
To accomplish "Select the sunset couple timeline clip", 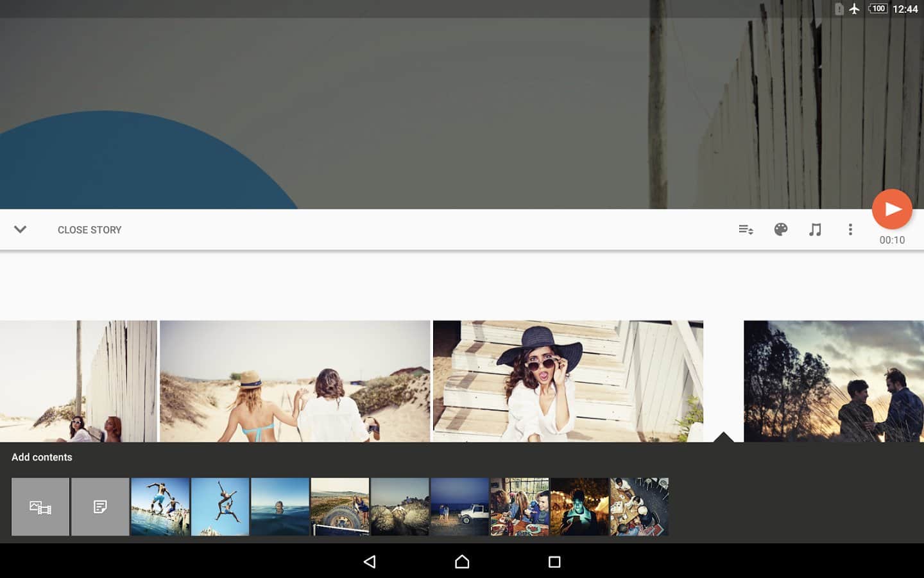I will [833, 381].
